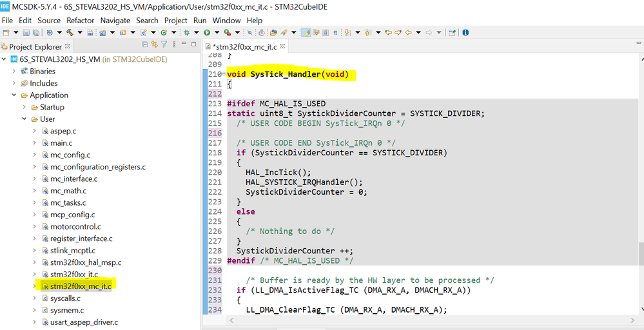Go back with the yellow left arrow

click(x=408, y=32)
